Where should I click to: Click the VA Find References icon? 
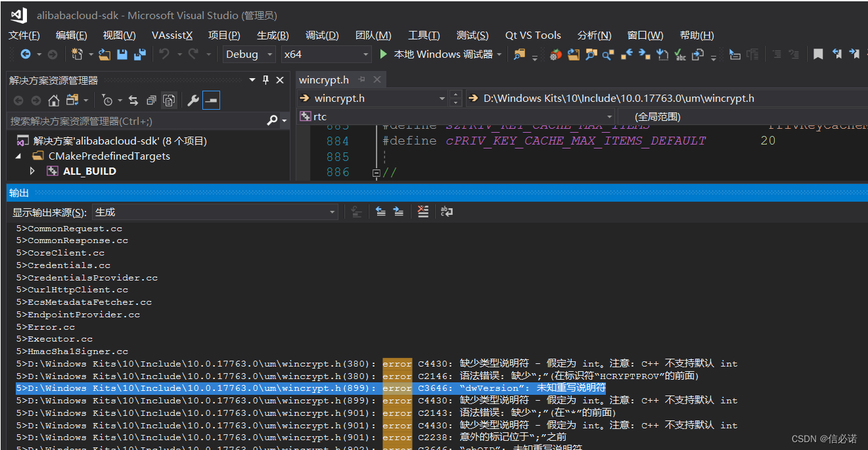tap(609, 55)
